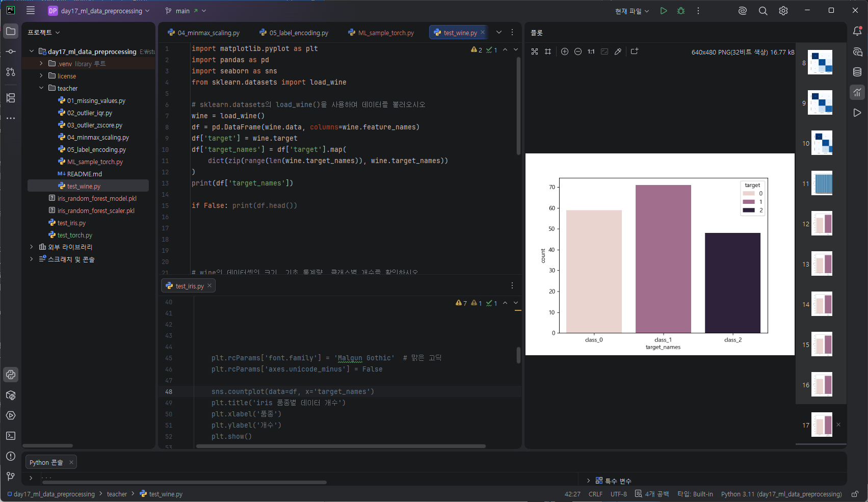Open plot in external editor icon
Screen dimensions: 868x502
635,51
